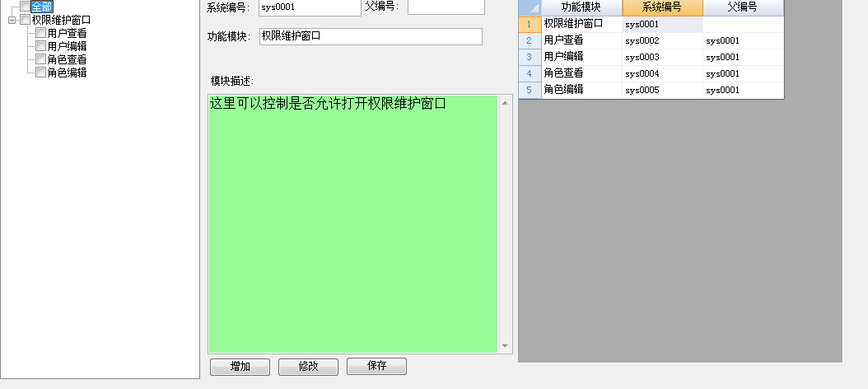Click the description scrollbar down arrow

pos(505,346)
